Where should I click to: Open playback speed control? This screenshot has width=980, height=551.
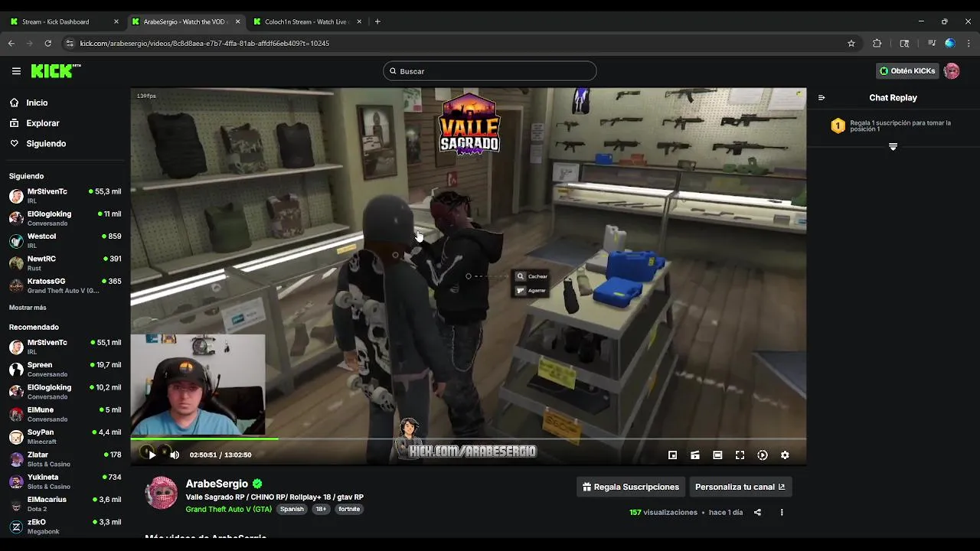click(763, 455)
